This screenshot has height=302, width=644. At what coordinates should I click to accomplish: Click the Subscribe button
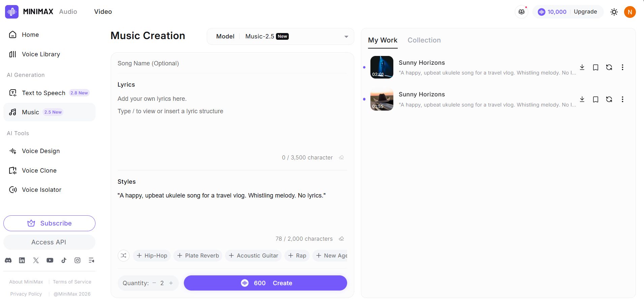[49, 223]
